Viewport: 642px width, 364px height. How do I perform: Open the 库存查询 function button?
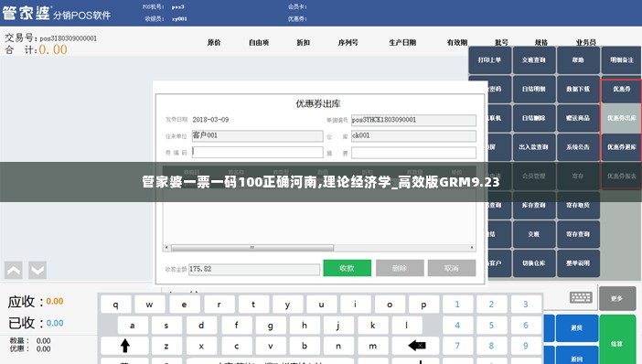click(x=534, y=205)
